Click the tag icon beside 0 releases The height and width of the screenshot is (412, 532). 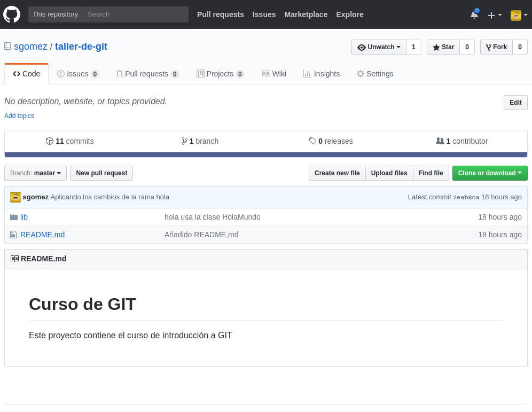click(312, 141)
